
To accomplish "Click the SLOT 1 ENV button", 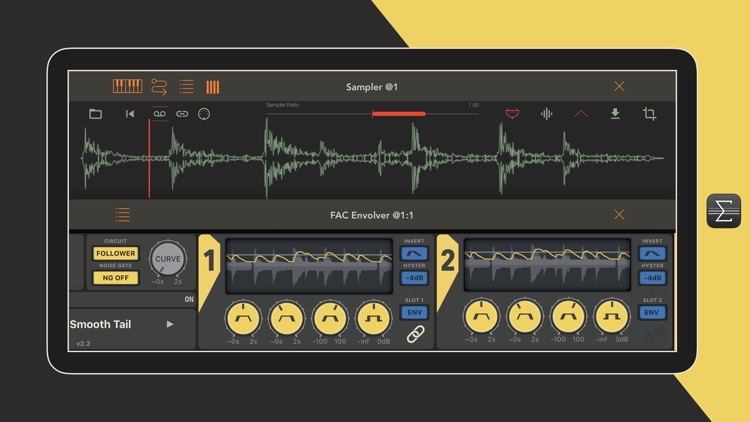I will point(414,312).
